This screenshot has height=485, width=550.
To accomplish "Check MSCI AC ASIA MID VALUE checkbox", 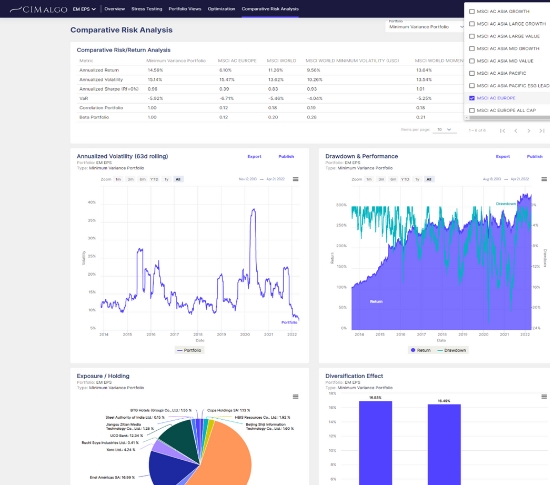I will [472, 61].
